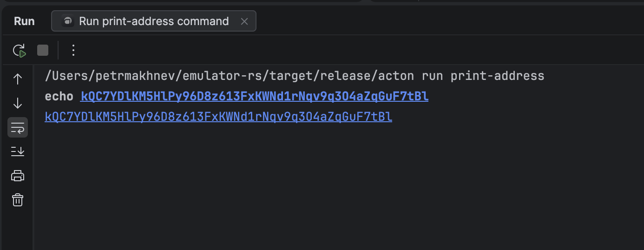The width and height of the screenshot is (644, 250).
Task: Clear all console output with trash icon
Action: coord(18,200)
